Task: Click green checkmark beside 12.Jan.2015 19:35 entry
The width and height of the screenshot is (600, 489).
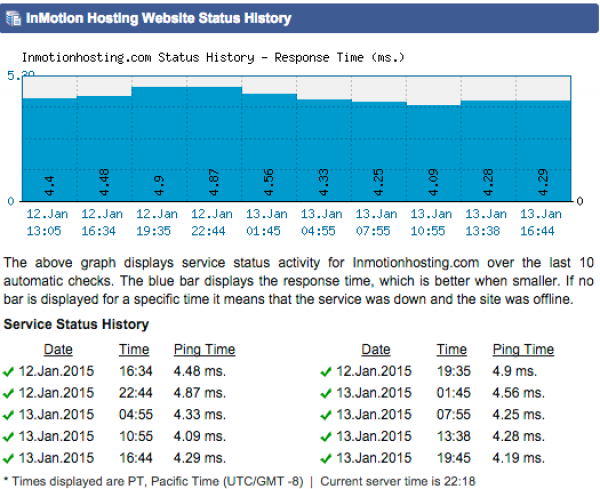Action: click(x=326, y=371)
